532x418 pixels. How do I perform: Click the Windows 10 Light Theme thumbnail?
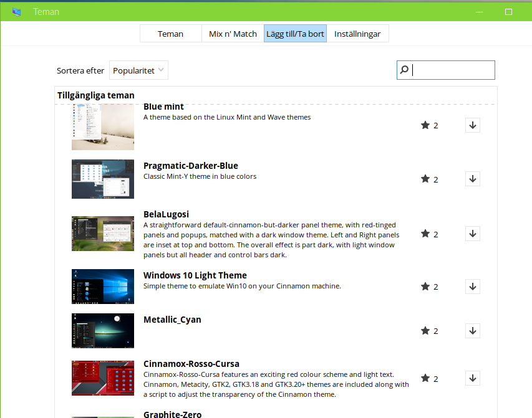(x=103, y=287)
